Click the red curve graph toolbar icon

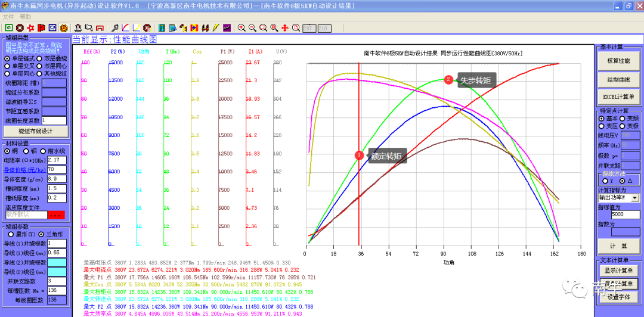126,28
